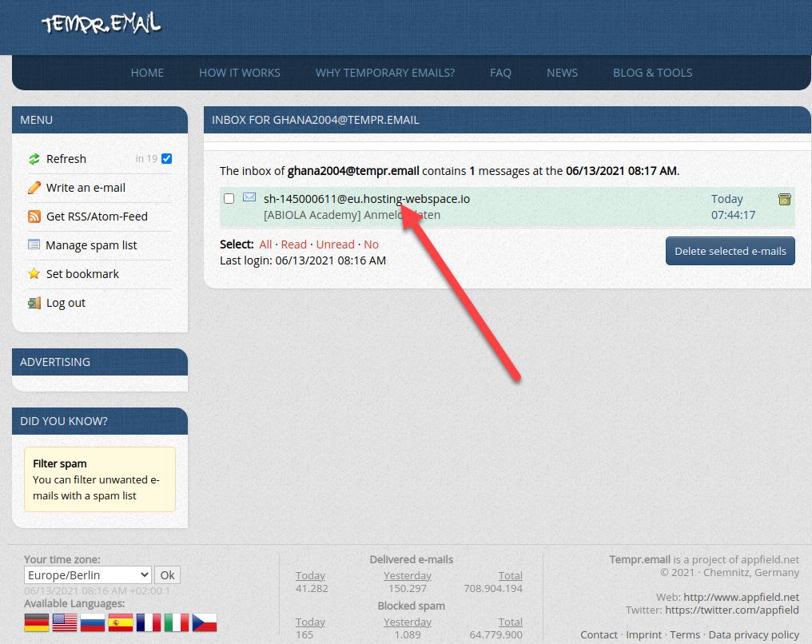Open http://www.appfield.net web link

click(x=741, y=598)
